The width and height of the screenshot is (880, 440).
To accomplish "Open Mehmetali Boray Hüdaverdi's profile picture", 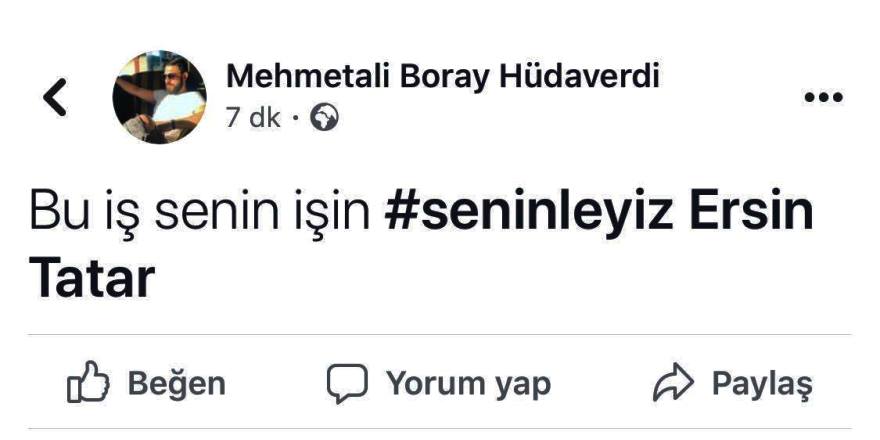I will pos(159,97).
